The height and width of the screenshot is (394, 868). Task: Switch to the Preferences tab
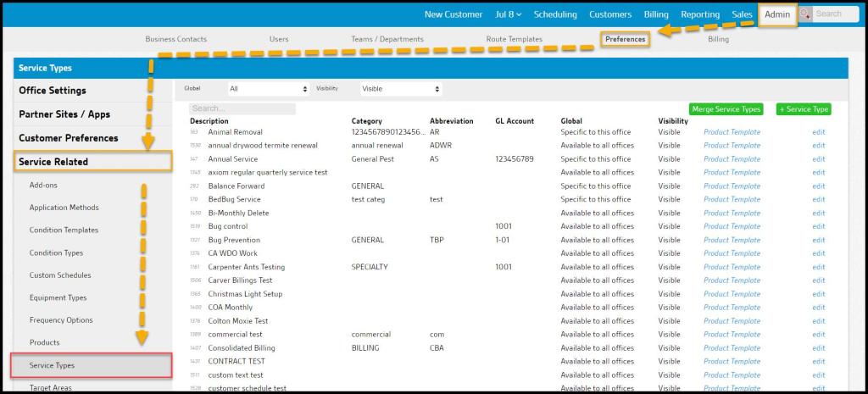click(626, 39)
